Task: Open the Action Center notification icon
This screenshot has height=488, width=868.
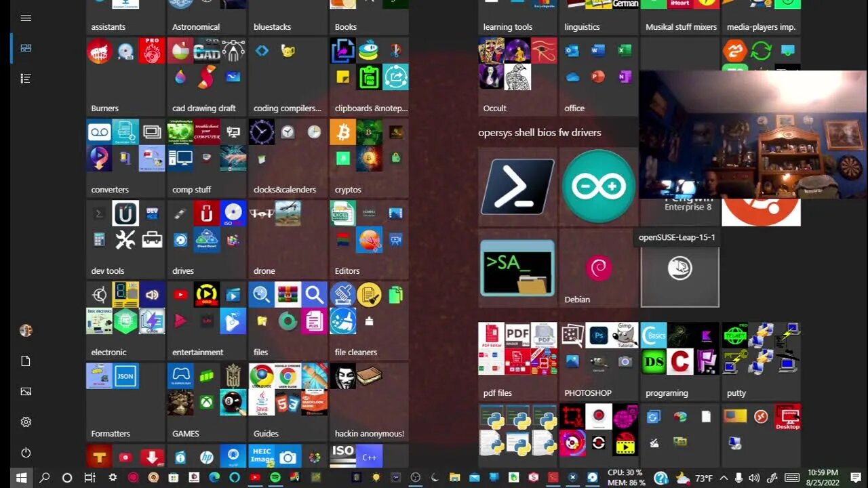Action: [856, 478]
